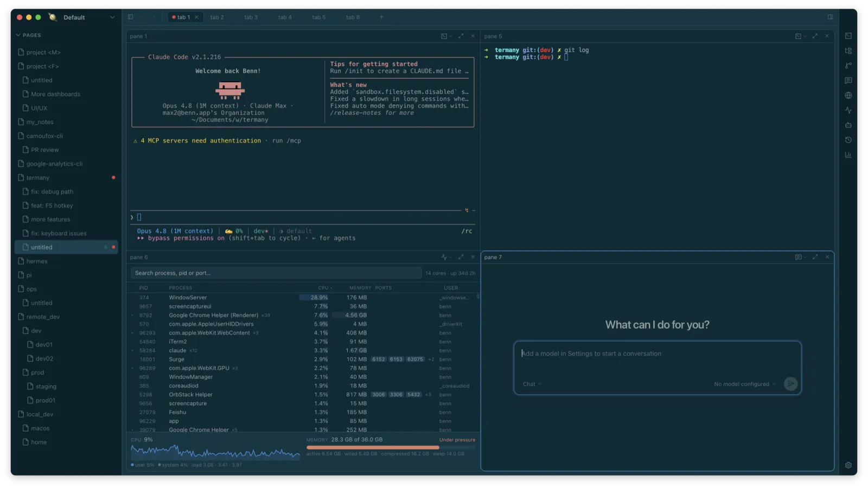The width and height of the screenshot is (868, 488).
Task: Open the bar chart icon in right sidebar
Action: point(848,155)
